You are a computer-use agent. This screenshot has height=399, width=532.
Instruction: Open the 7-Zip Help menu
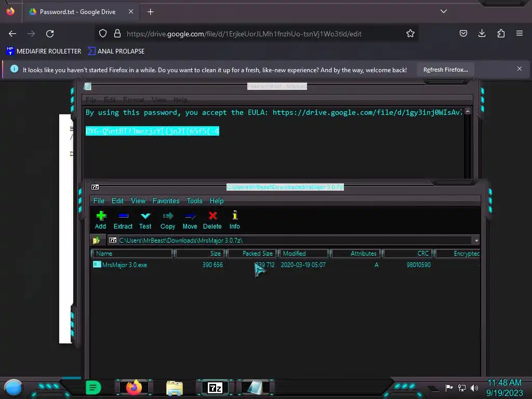tap(217, 201)
